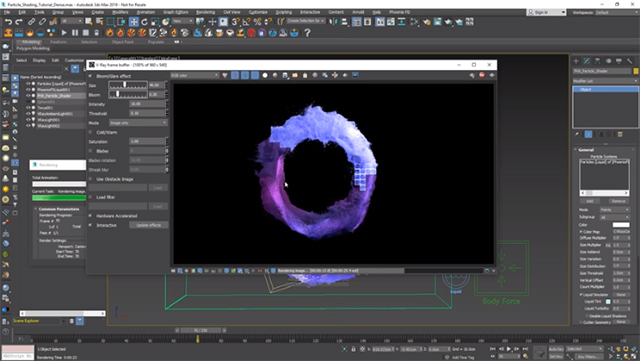
Task: Click the go to start playback control
Action: coord(493,349)
